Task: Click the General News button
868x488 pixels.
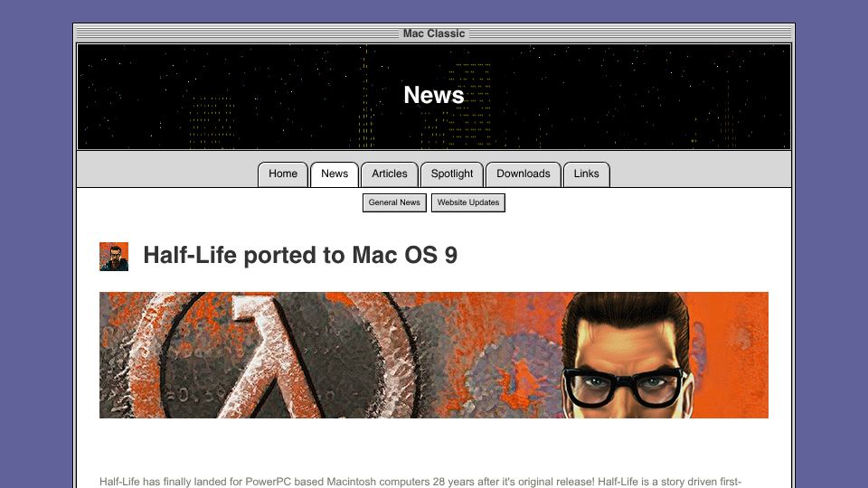Action: click(x=394, y=202)
